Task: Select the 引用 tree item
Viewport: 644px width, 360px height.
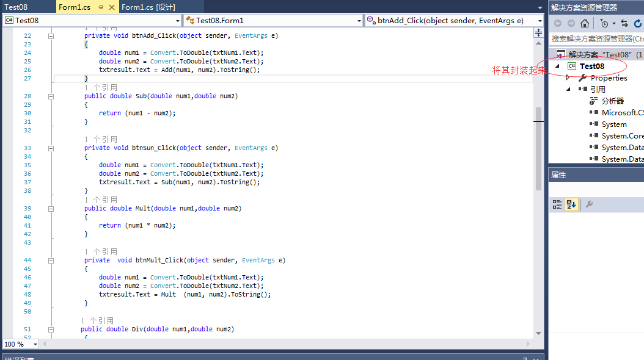Action: coord(598,89)
